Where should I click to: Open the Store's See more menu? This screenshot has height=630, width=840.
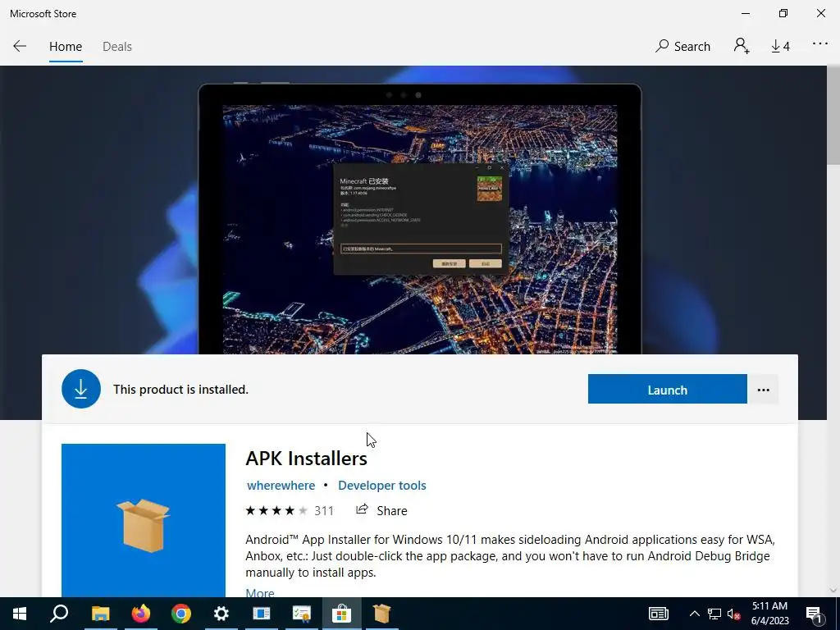click(819, 44)
